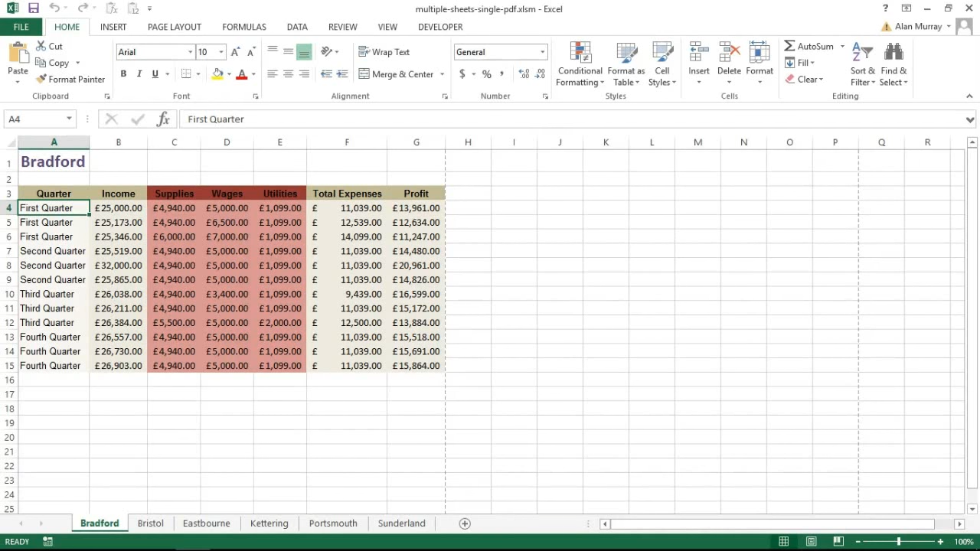Apply Percent Style formatting
This screenshot has width=980, height=551.
(486, 74)
